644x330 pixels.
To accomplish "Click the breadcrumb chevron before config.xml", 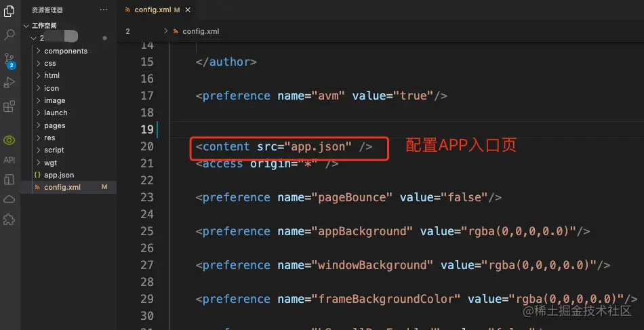I will pyautogui.click(x=165, y=30).
